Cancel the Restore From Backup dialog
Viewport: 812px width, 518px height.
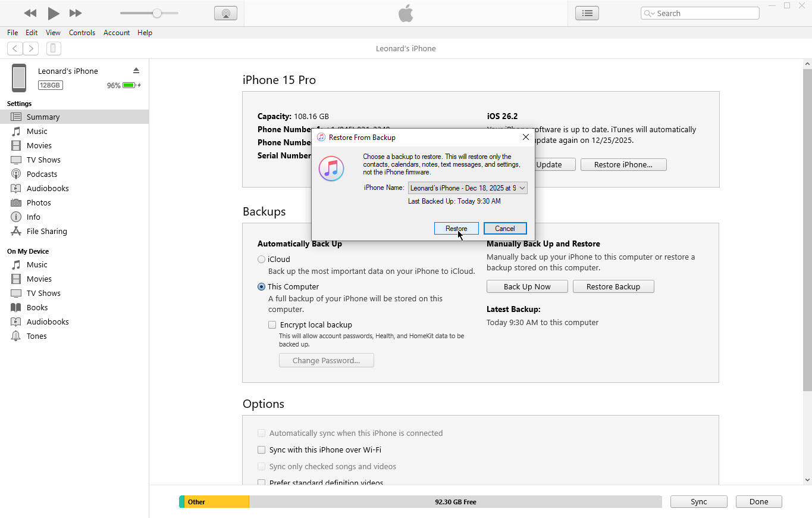[x=504, y=229]
